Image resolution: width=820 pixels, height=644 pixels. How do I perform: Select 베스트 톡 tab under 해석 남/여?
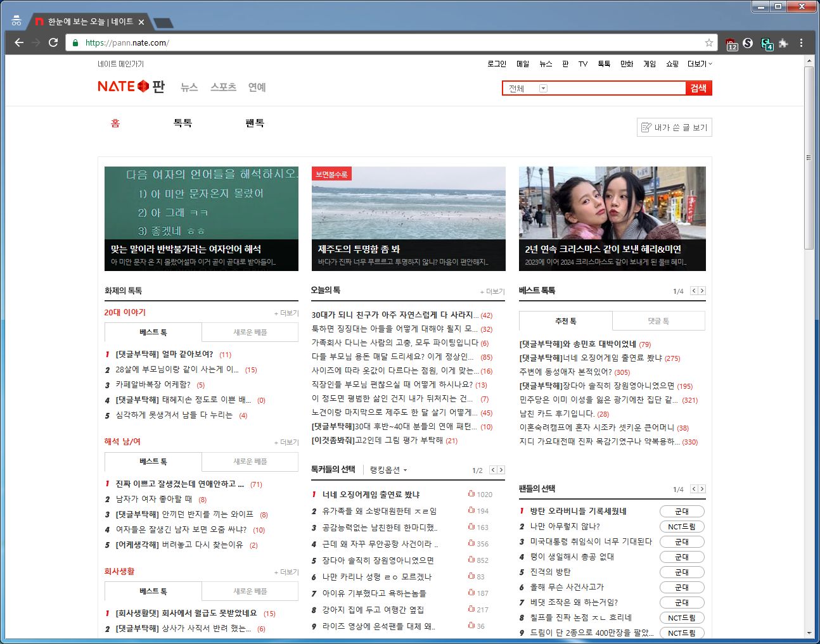point(153,462)
